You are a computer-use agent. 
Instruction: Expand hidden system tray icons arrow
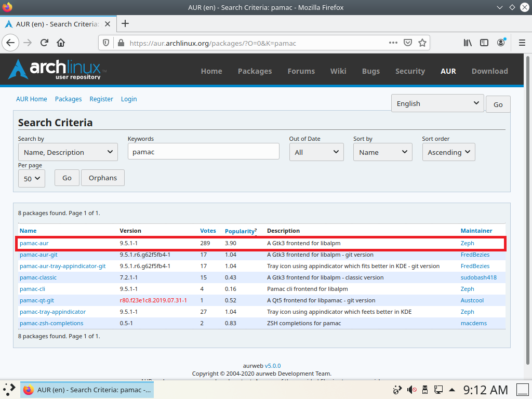pyautogui.click(x=452, y=390)
